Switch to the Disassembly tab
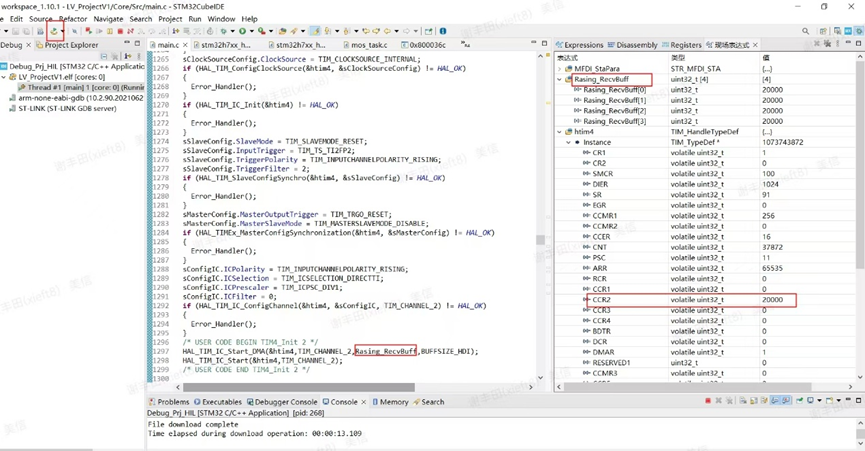Viewport: 865px width, 451px height. coord(636,45)
